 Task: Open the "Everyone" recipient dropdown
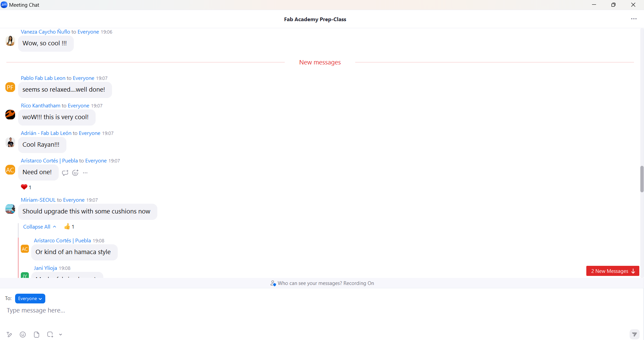tap(30, 298)
